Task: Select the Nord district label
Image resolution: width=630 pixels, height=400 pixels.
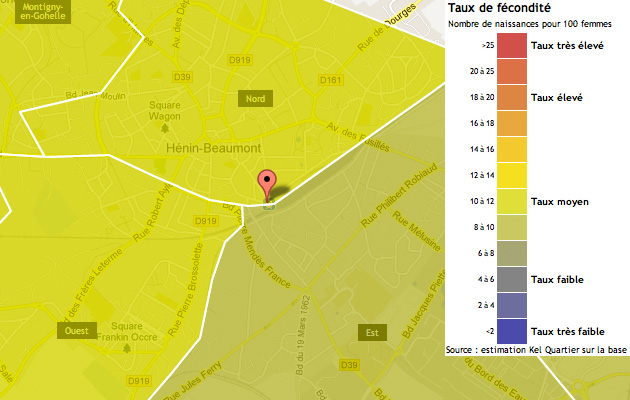Action: click(255, 98)
